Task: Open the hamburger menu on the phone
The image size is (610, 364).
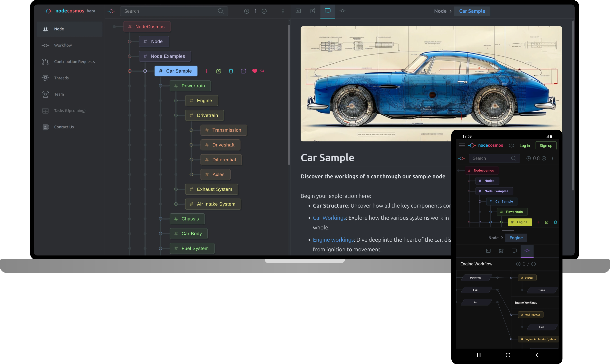Action: coord(462,146)
